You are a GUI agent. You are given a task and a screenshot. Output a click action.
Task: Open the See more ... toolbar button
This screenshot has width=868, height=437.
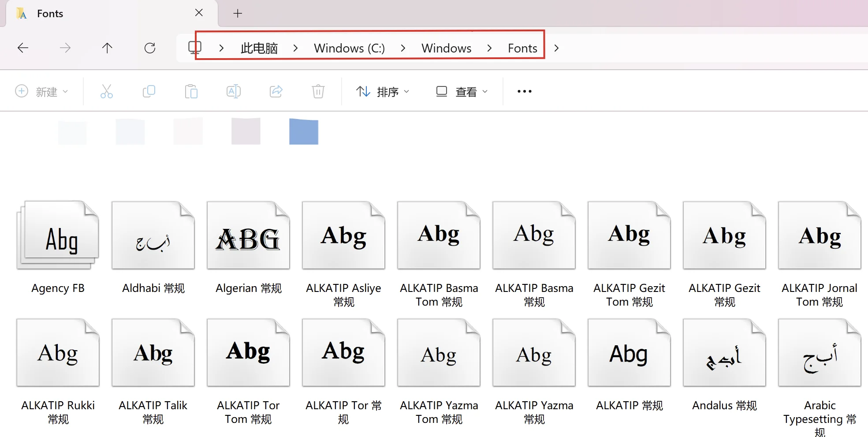click(524, 91)
